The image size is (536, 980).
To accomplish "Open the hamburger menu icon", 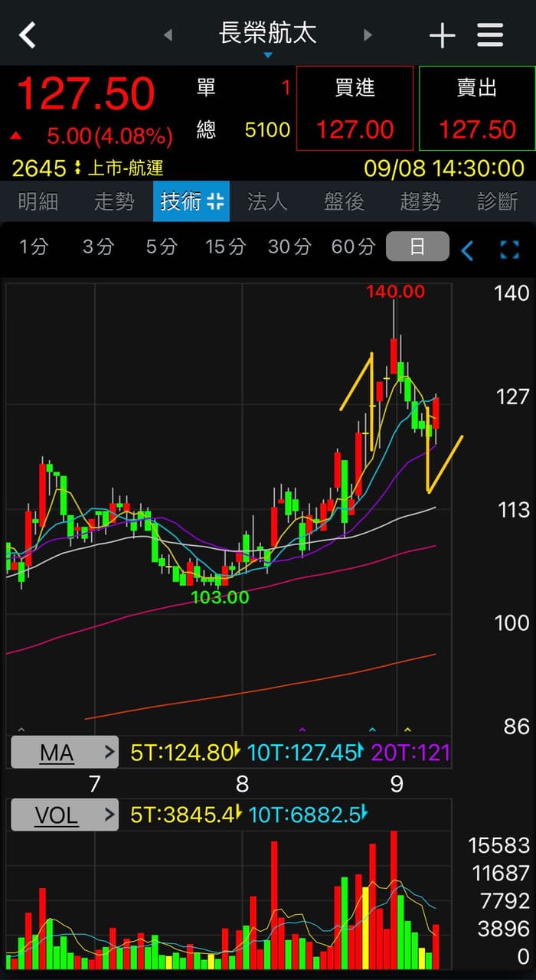I will pos(490,35).
